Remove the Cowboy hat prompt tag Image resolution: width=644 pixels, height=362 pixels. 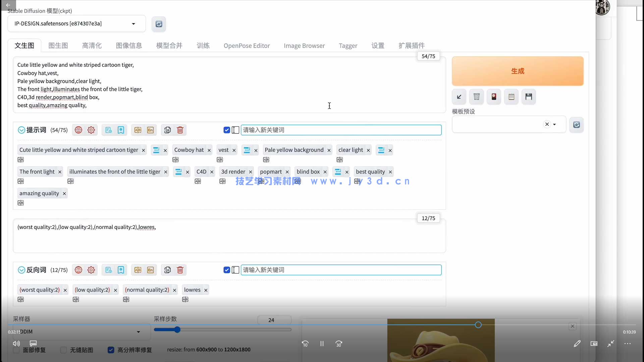209,150
